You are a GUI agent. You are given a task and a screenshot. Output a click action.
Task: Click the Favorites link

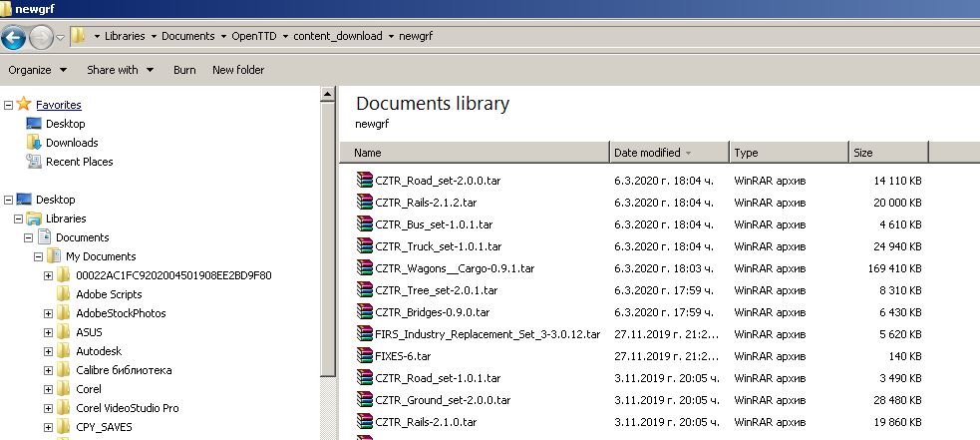point(59,105)
